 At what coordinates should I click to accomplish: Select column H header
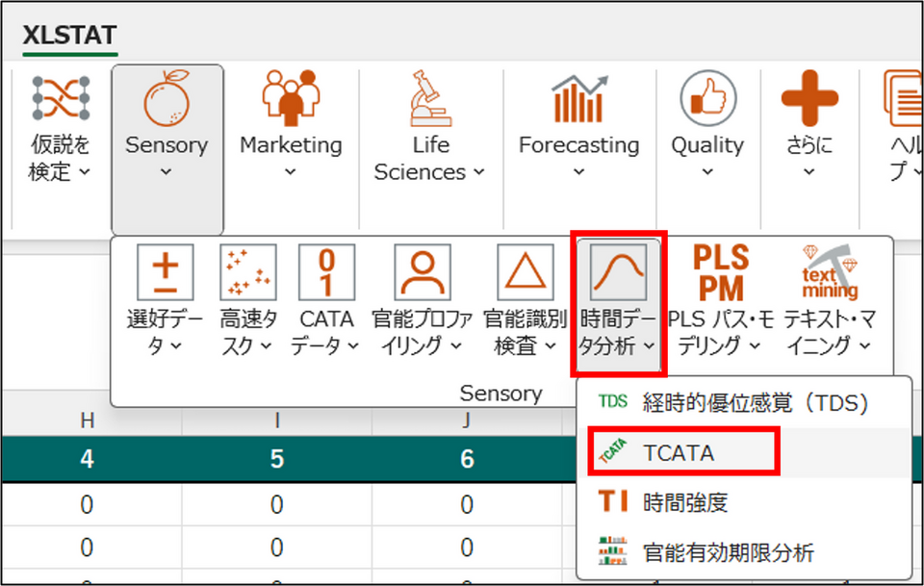(x=88, y=420)
